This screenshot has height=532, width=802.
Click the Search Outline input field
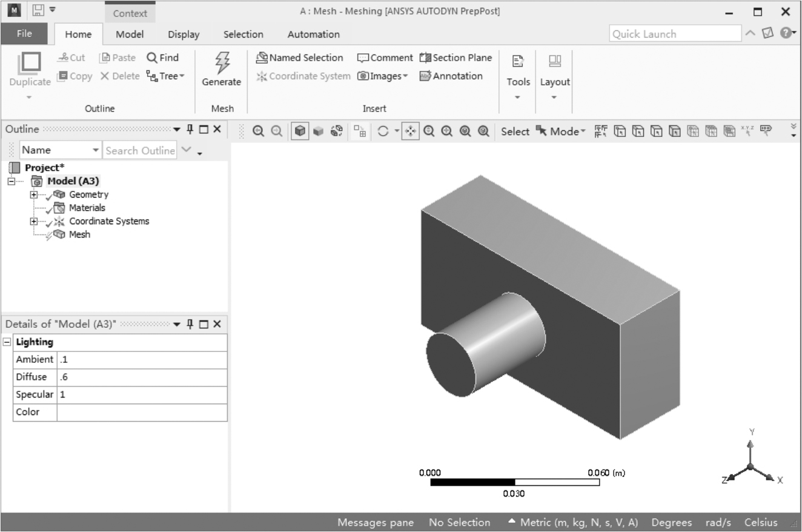[140, 150]
